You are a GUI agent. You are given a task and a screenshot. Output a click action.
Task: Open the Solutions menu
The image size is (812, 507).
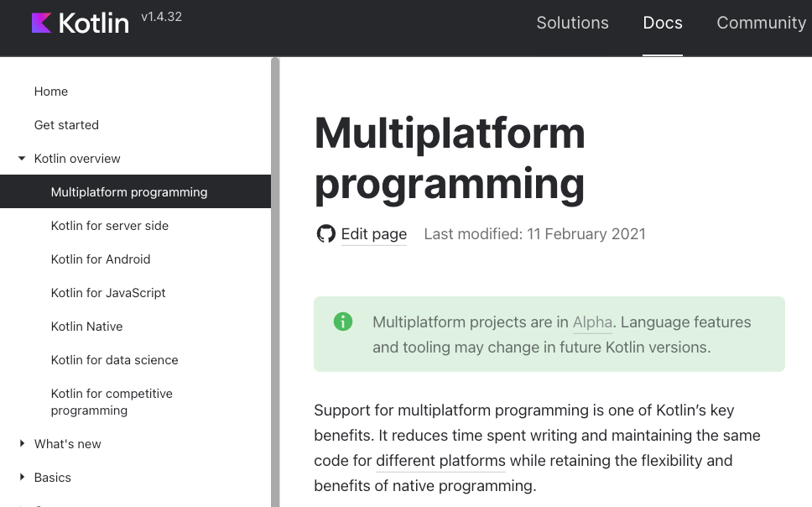[x=572, y=23]
